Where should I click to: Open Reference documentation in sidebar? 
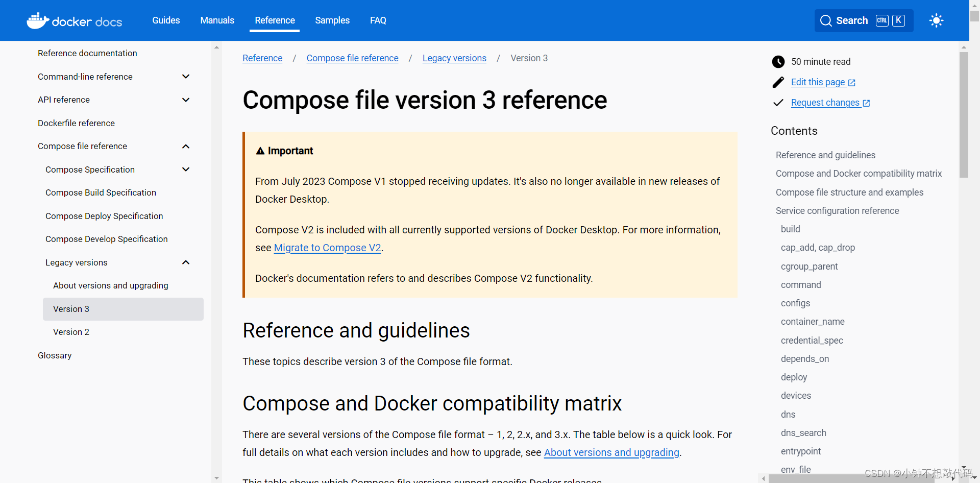tap(87, 53)
